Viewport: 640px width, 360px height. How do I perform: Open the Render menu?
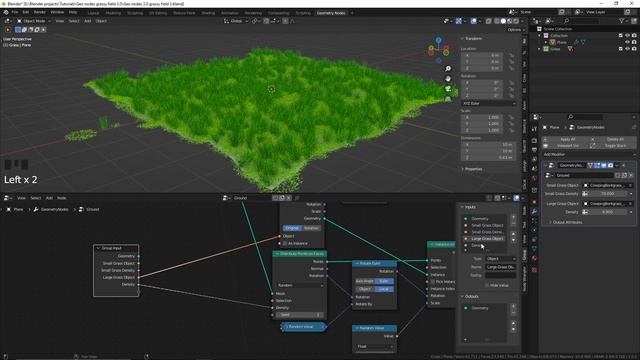tap(40, 12)
